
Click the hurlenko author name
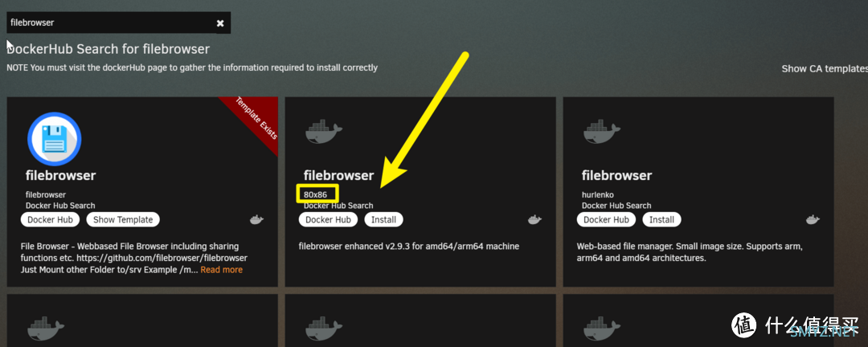(x=598, y=195)
